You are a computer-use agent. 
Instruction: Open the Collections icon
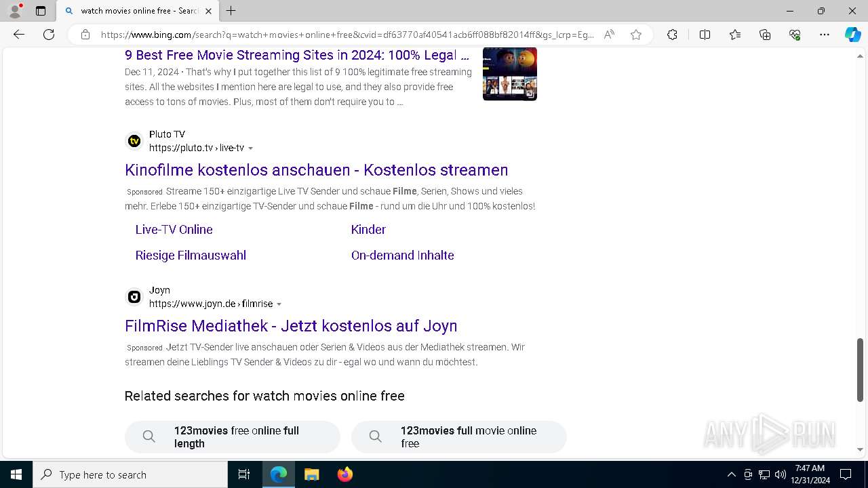click(x=765, y=35)
